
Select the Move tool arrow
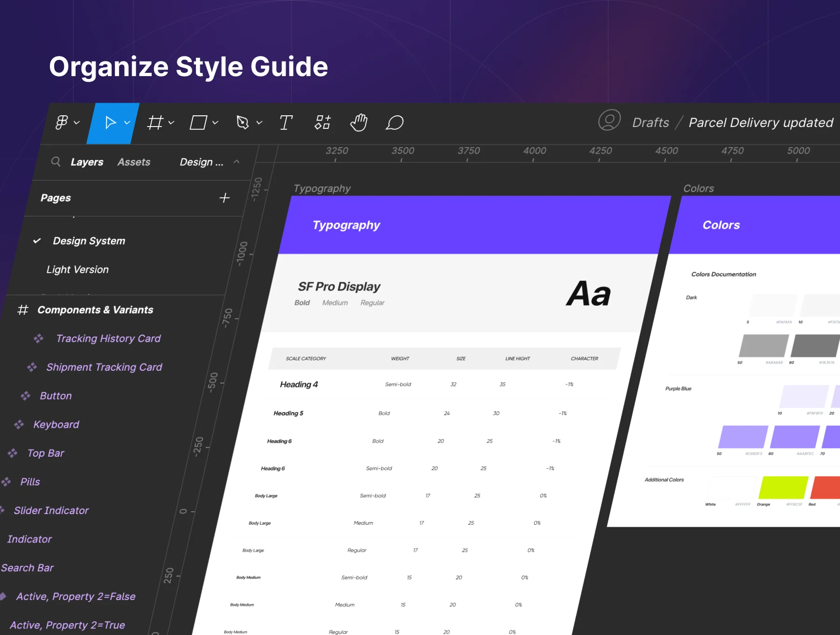coord(110,122)
